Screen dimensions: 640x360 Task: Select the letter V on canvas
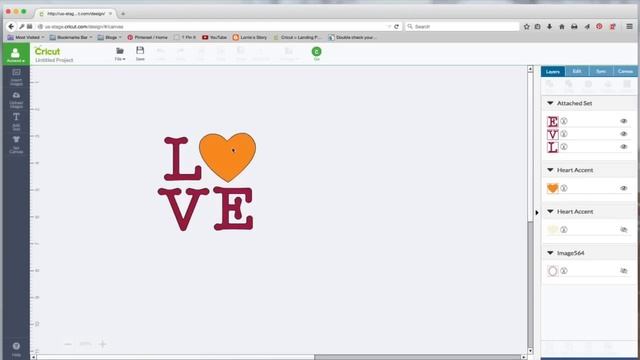tap(184, 209)
